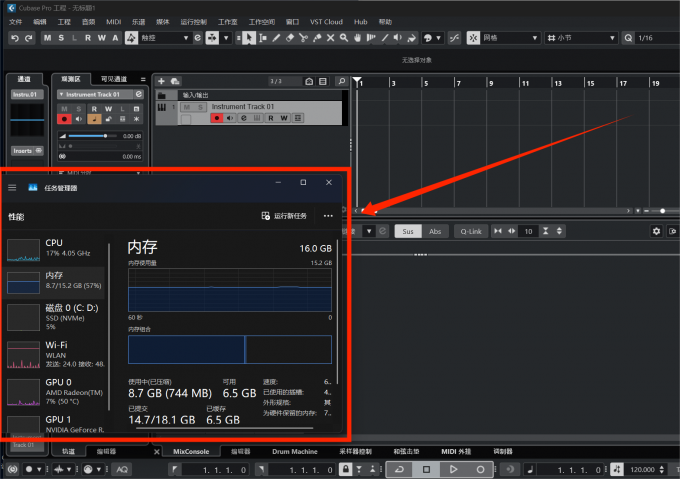Open Task Manager more options ellipsis
Viewport: 680px width, 479px height.
(x=328, y=216)
